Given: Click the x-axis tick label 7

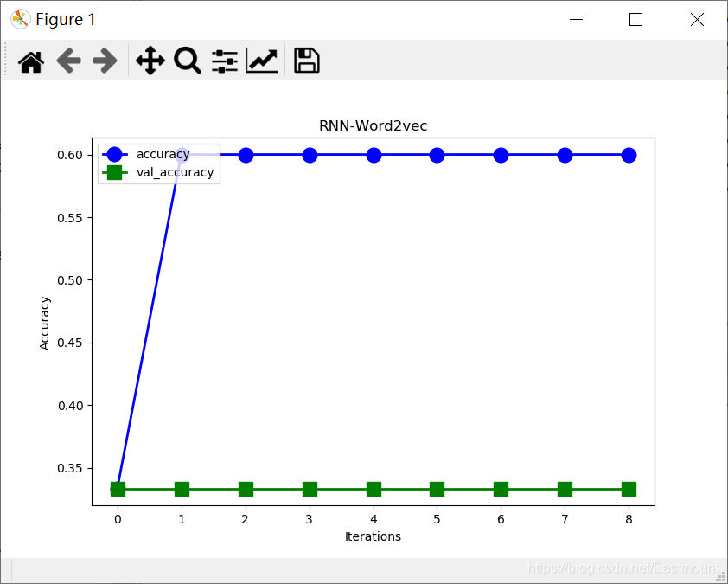Looking at the screenshot, I should [x=565, y=519].
